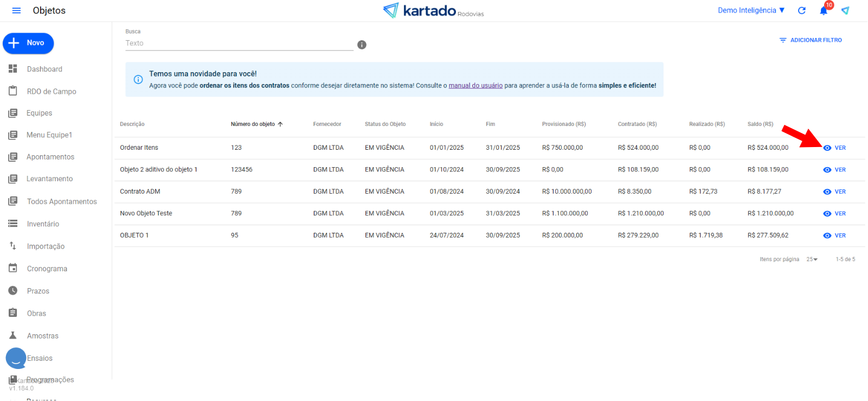The width and height of the screenshot is (868, 401).
Task: Click the paper plane icon at top right
Action: [x=845, y=10]
